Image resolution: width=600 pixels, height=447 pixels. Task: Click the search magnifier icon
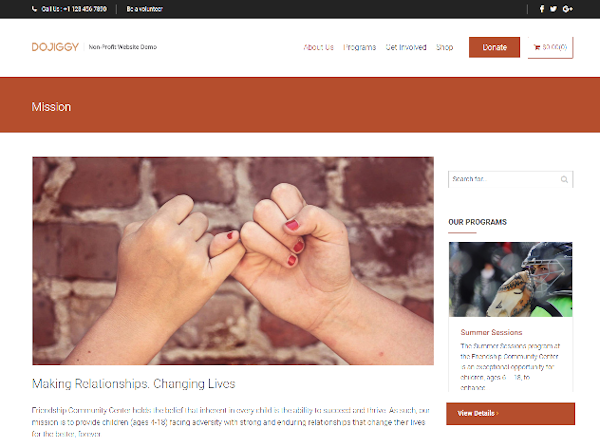tap(564, 179)
